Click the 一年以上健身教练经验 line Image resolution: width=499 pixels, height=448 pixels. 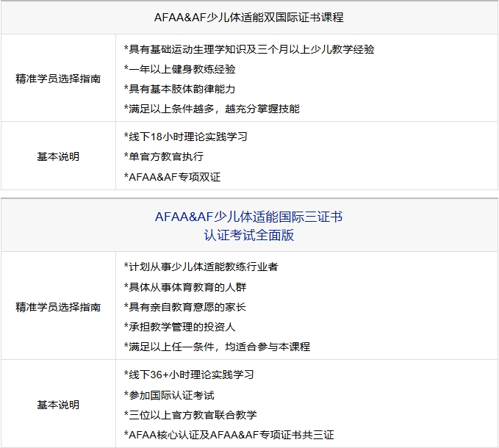[x=180, y=69]
